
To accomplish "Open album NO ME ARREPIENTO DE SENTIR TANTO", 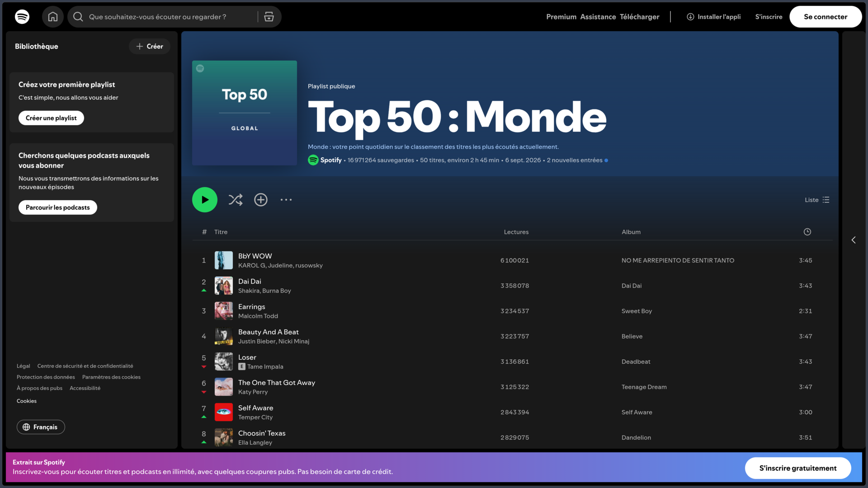I will pos(678,260).
